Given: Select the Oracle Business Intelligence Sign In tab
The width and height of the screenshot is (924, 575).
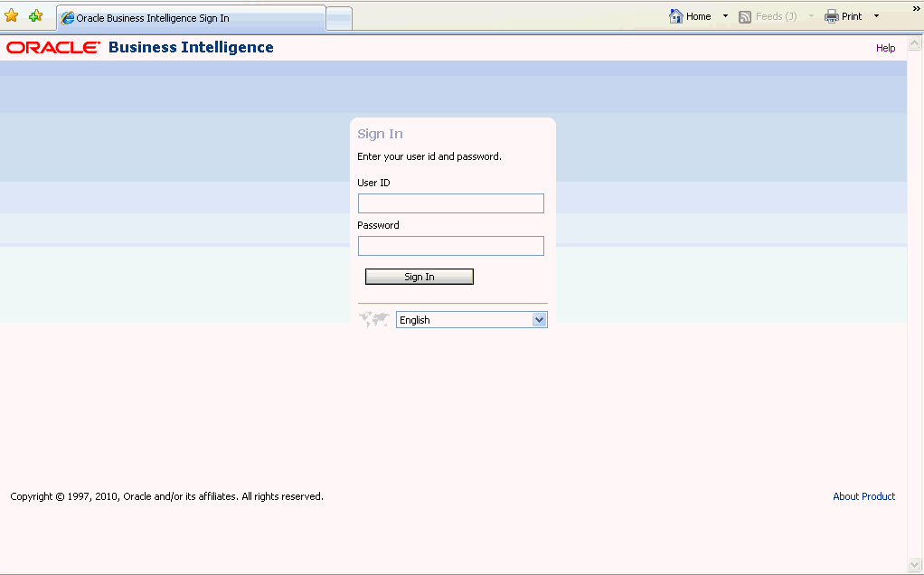Looking at the screenshot, I should pyautogui.click(x=192, y=18).
